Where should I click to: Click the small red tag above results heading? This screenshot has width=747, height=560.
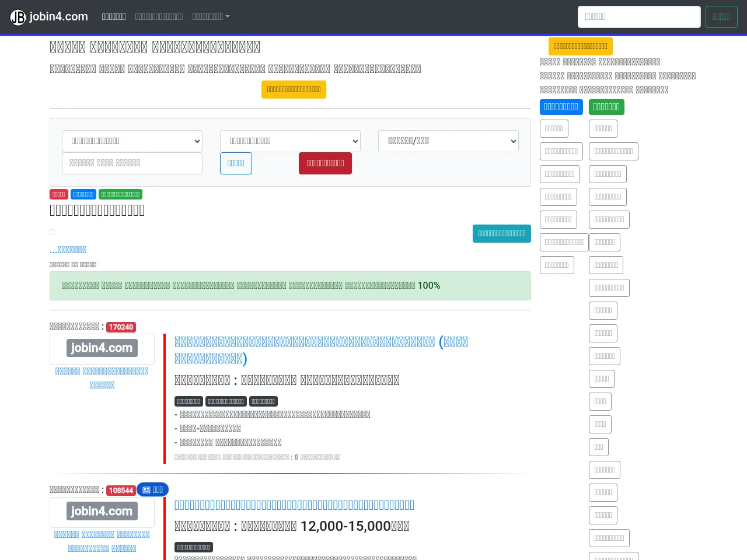(59, 194)
